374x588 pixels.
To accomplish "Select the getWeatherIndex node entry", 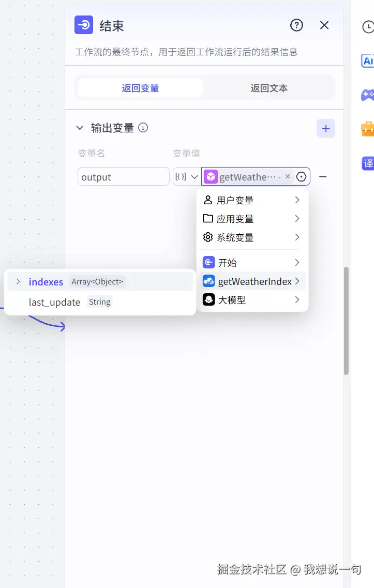I will [252, 281].
